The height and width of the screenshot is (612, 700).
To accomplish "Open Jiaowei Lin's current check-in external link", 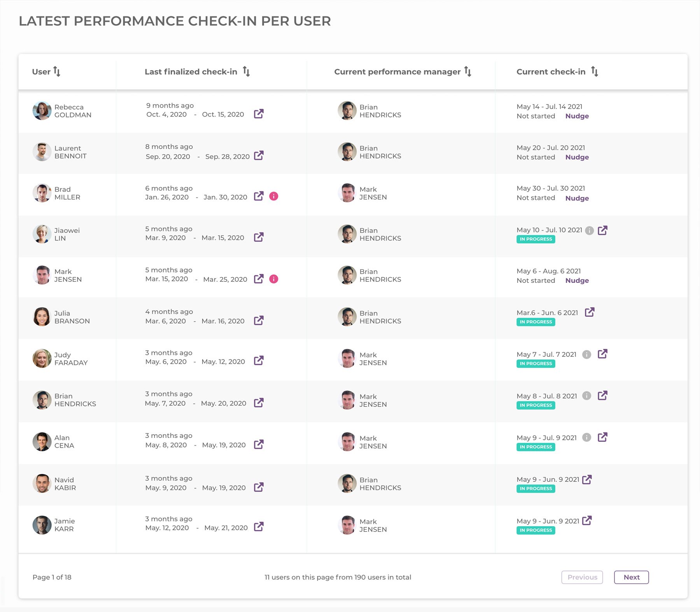I will [x=603, y=230].
